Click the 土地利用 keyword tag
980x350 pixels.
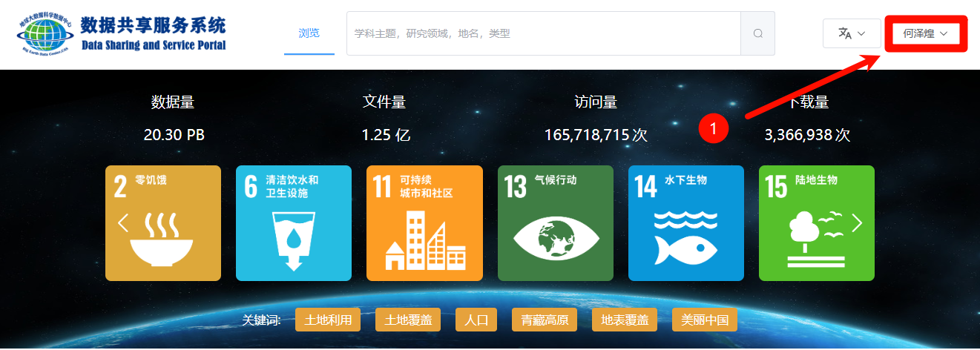point(328,320)
